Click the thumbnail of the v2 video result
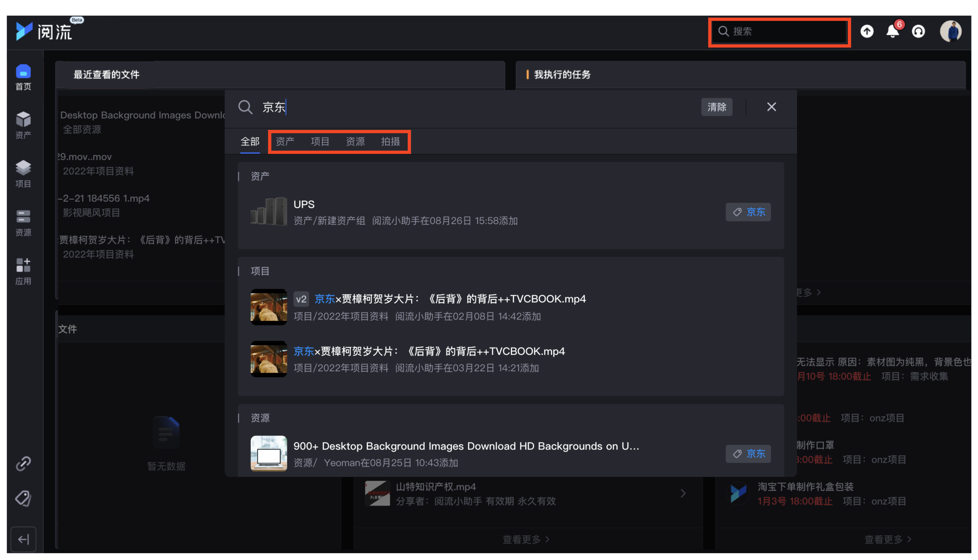The image size is (978, 560). coord(268,307)
